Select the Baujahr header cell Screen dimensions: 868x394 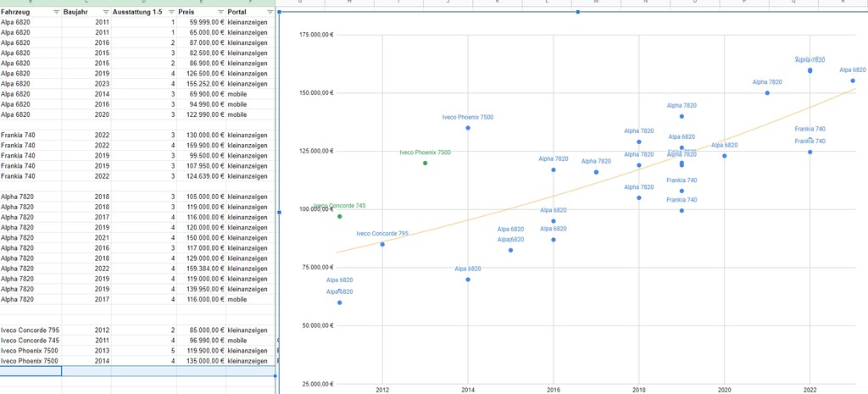click(86, 12)
